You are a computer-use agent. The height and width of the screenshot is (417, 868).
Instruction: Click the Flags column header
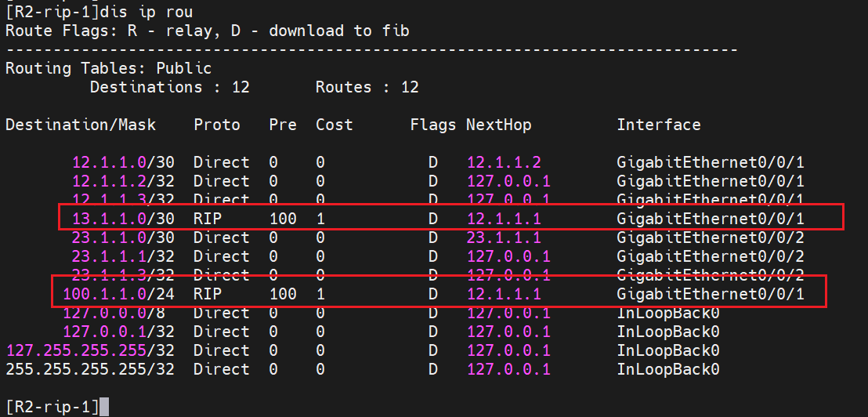click(432, 125)
